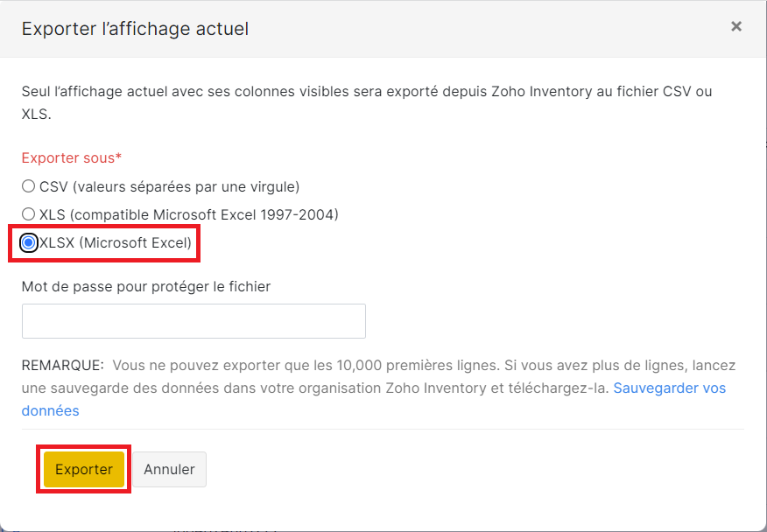Enable CSV valeurs séparées par une virgule

[x=27, y=186]
